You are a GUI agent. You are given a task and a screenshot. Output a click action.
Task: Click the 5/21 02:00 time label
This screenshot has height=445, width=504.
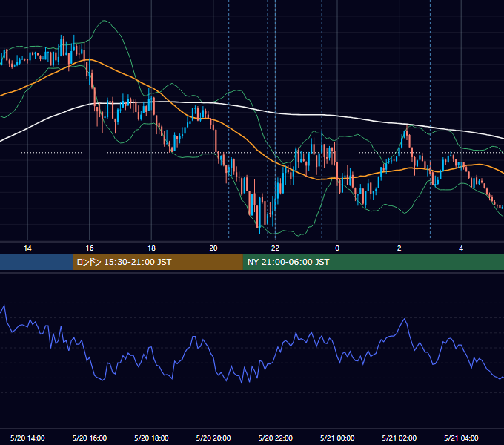[x=399, y=438]
